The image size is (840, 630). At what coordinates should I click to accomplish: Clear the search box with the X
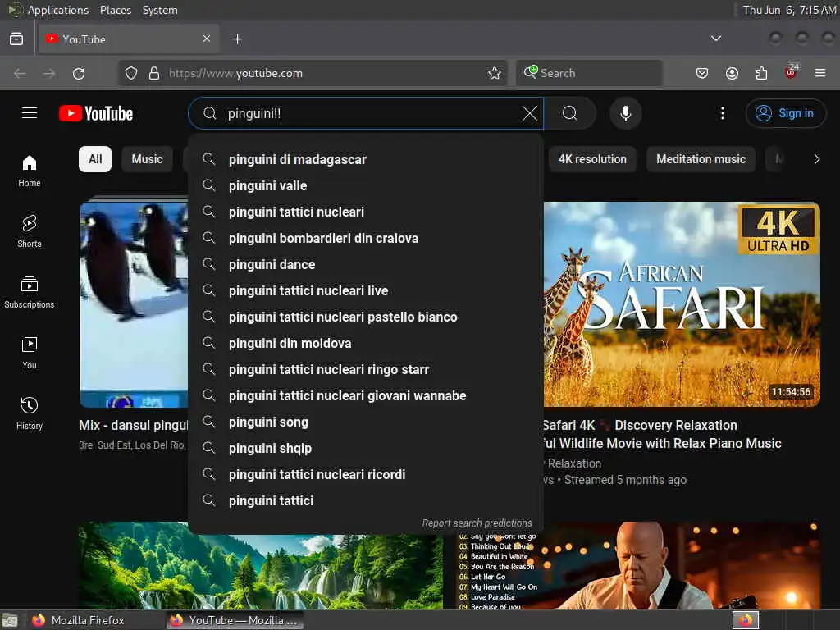click(x=529, y=113)
